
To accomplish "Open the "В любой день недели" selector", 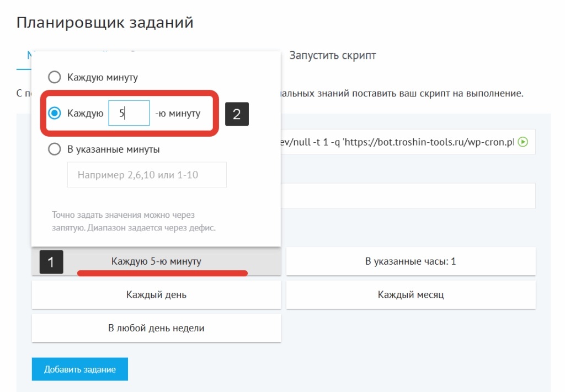I will 156,328.
